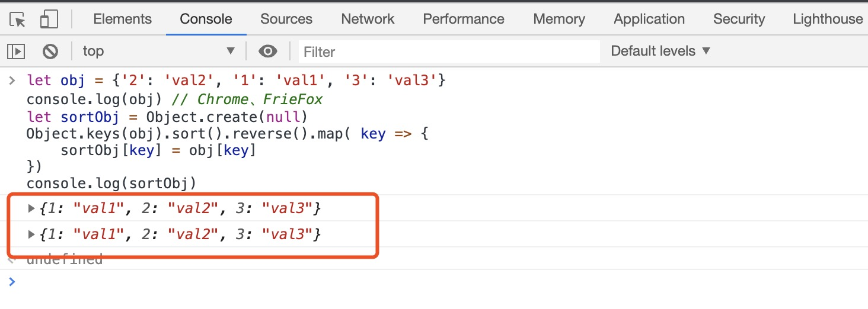Open the Sources tab
Viewport: 868px width, 309px height.
pos(286,19)
